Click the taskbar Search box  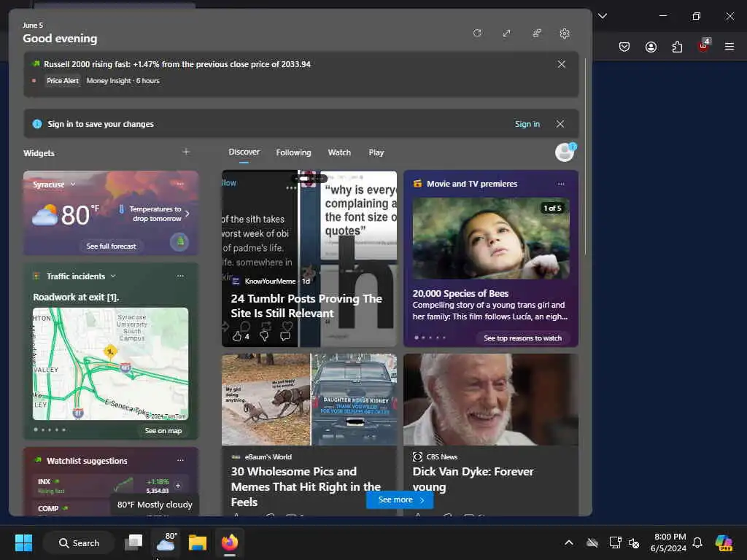pos(79,542)
